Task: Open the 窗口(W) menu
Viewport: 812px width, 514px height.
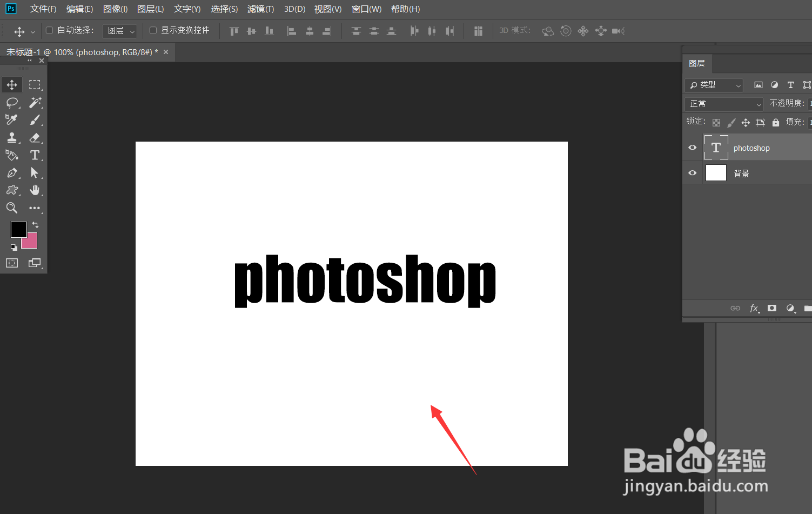Action: click(366, 9)
